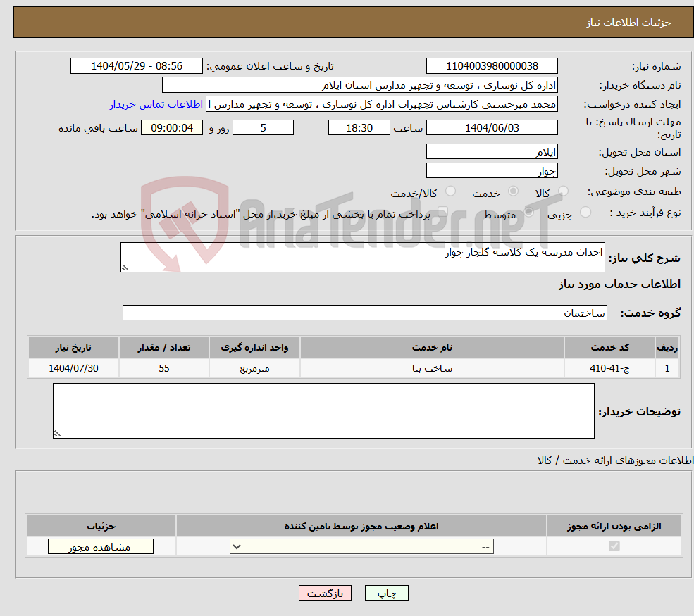Click the نام خدمت column header
Screen dimensions: 694x616
point(432,348)
